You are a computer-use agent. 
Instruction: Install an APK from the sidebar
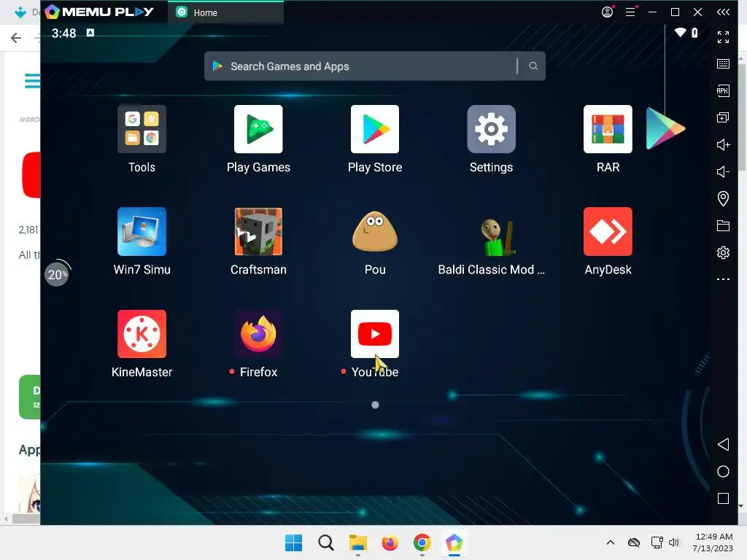pos(723,90)
